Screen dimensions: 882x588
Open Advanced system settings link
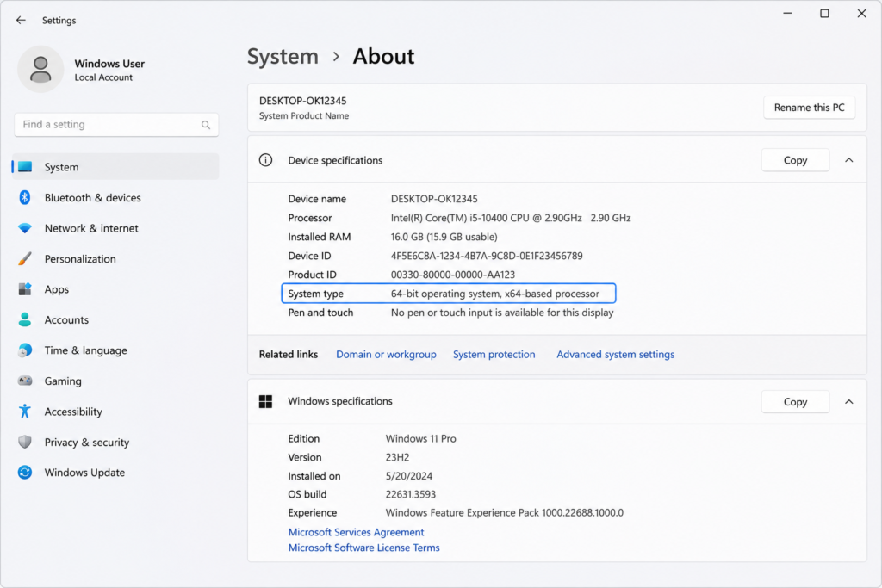615,354
